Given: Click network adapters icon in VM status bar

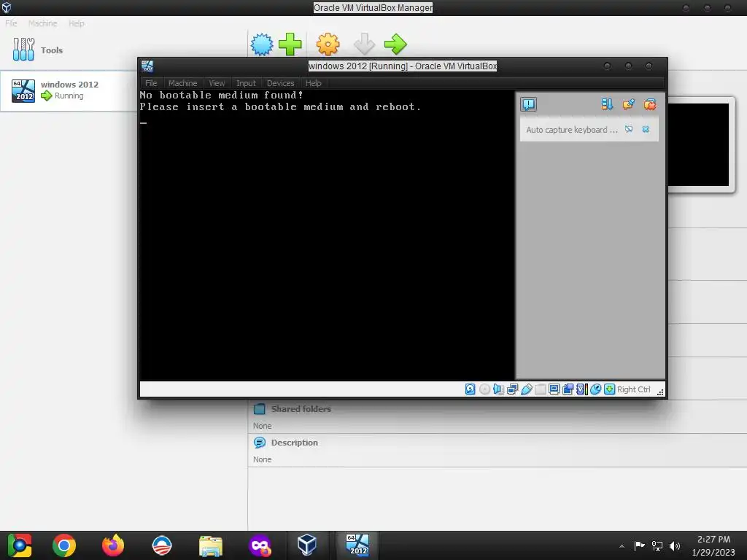Looking at the screenshot, I should pos(513,389).
